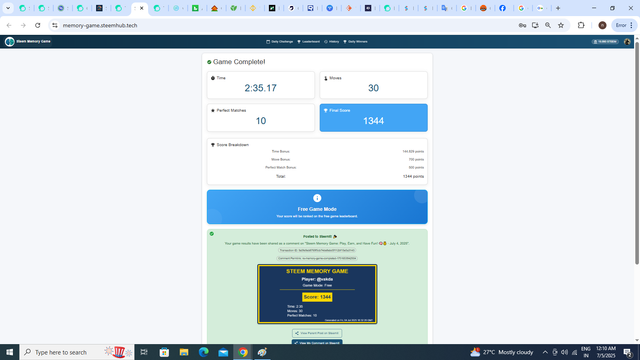Open the tab search dropdown arrow
The image size is (640, 360).
click(x=8, y=8)
